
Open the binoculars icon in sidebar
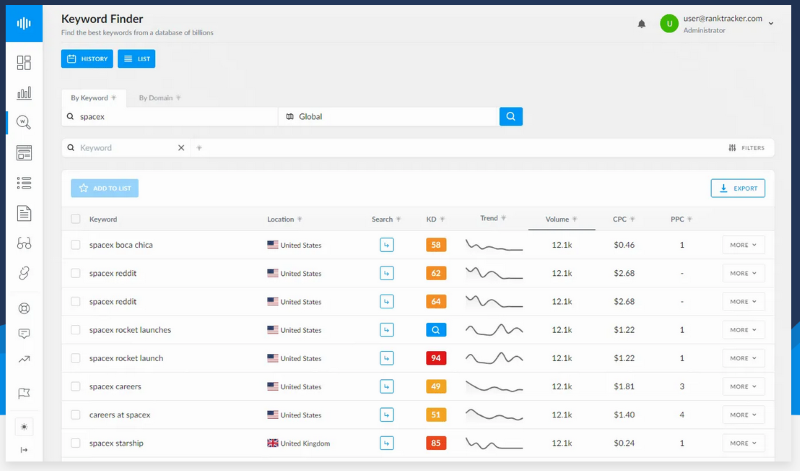(x=24, y=243)
